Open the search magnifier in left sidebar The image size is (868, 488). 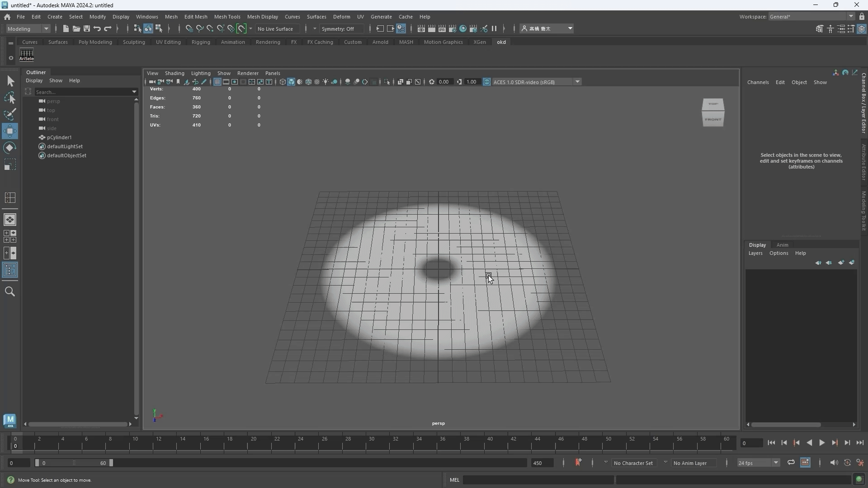click(x=10, y=291)
